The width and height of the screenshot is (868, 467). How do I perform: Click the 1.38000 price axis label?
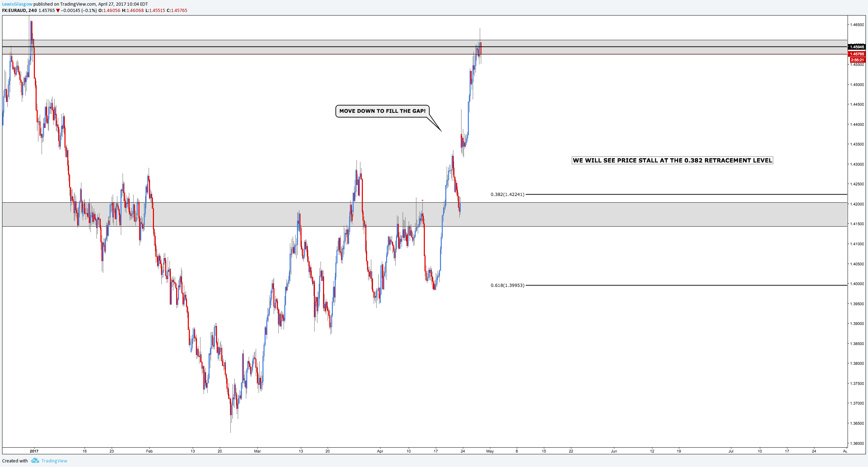(857, 363)
